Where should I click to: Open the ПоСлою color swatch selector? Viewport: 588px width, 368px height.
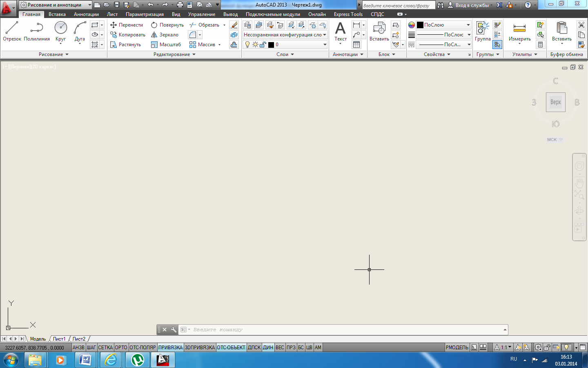point(443,25)
